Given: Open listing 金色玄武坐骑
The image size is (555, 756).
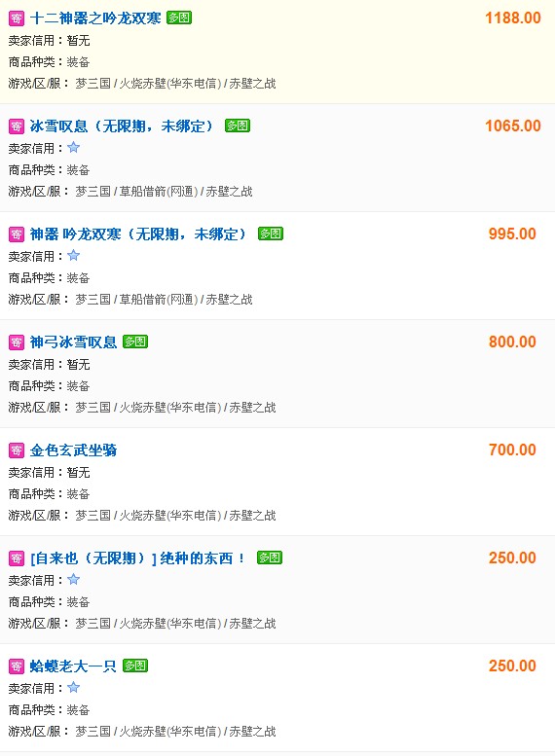Looking at the screenshot, I should (73, 450).
